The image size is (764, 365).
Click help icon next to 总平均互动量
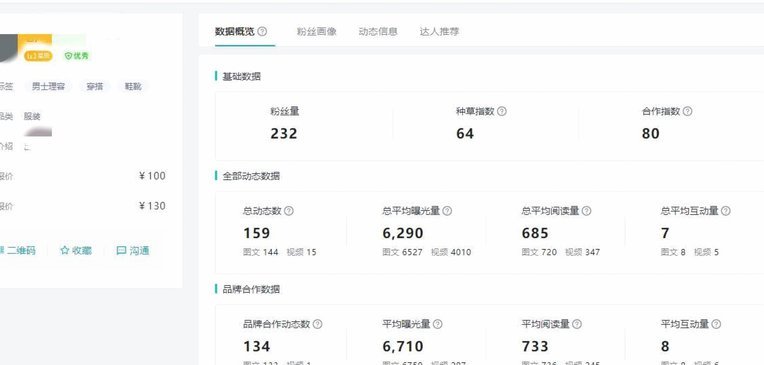726,211
